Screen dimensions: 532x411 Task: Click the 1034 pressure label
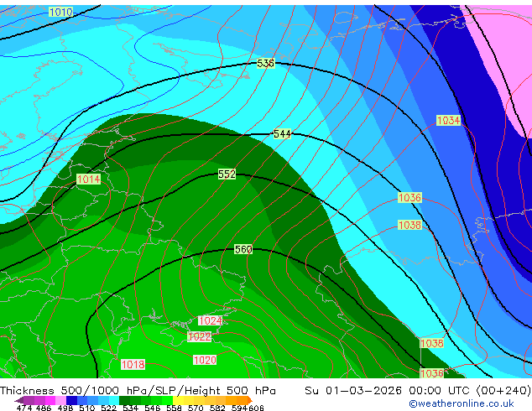449,120
